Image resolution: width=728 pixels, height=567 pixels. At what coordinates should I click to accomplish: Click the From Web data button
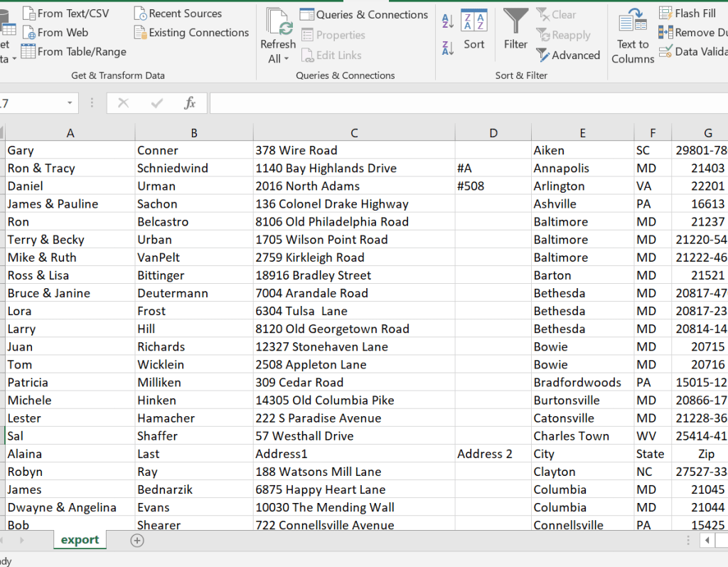tap(55, 33)
